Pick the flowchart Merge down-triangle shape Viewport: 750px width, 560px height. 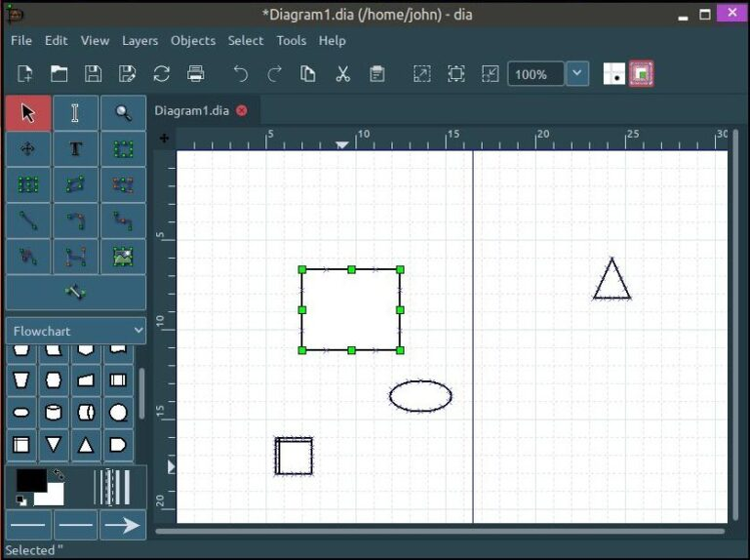point(54,445)
